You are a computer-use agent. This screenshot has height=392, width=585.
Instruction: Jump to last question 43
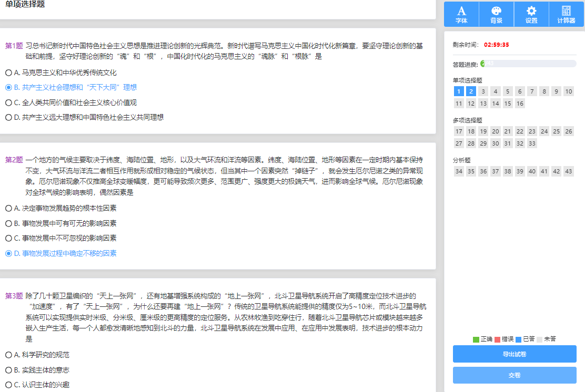click(568, 171)
